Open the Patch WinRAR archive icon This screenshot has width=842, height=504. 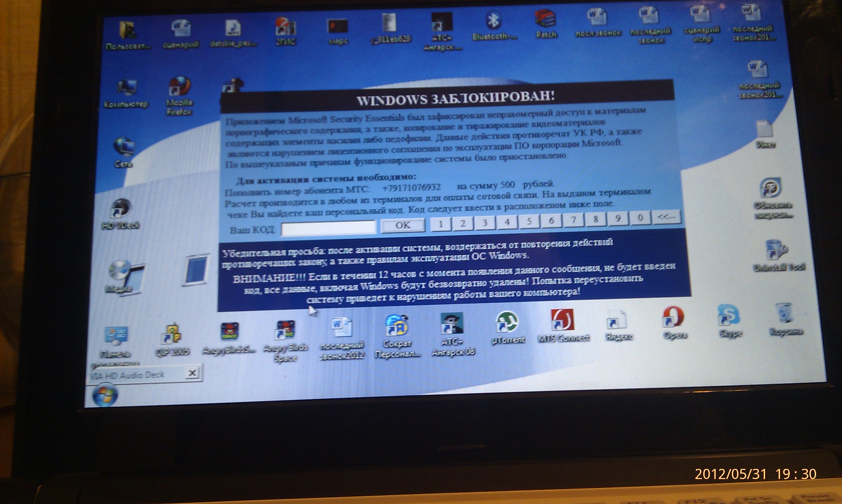(545, 19)
